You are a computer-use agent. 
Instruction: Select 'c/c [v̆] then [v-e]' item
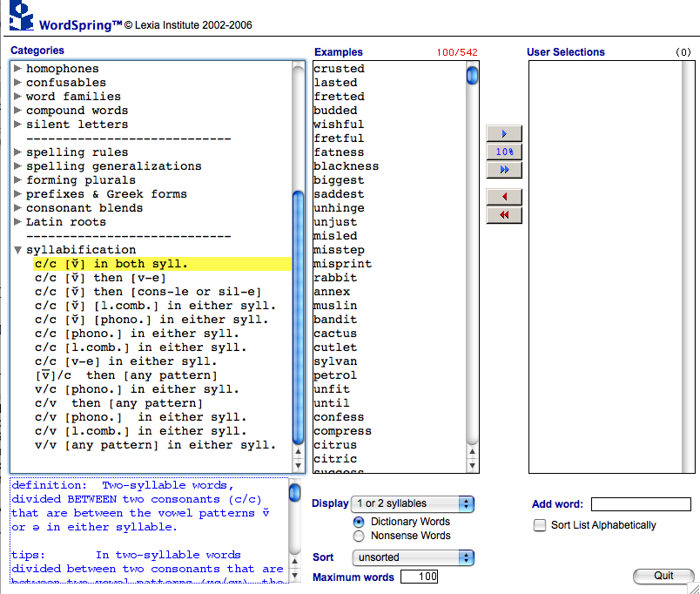point(100,278)
